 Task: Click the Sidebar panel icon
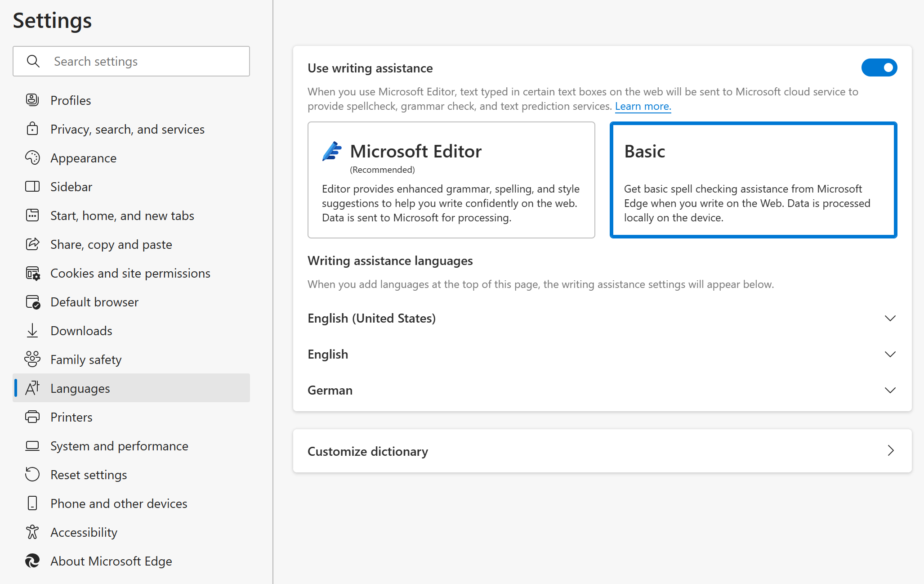(x=32, y=186)
